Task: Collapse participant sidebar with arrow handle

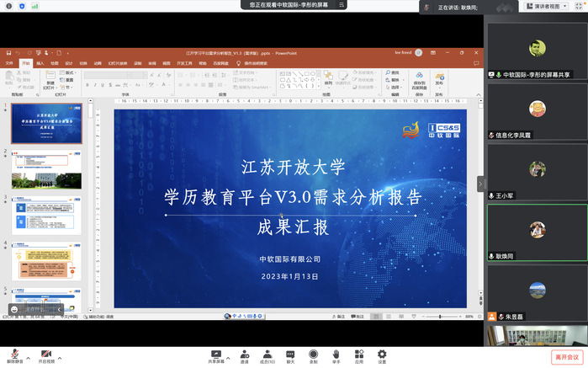Action: point(480,184)
